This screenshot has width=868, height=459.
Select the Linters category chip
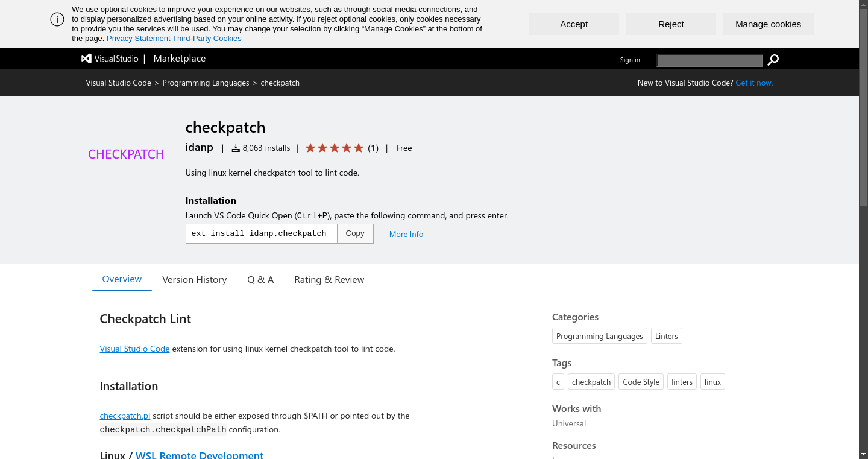click(667, 336)
